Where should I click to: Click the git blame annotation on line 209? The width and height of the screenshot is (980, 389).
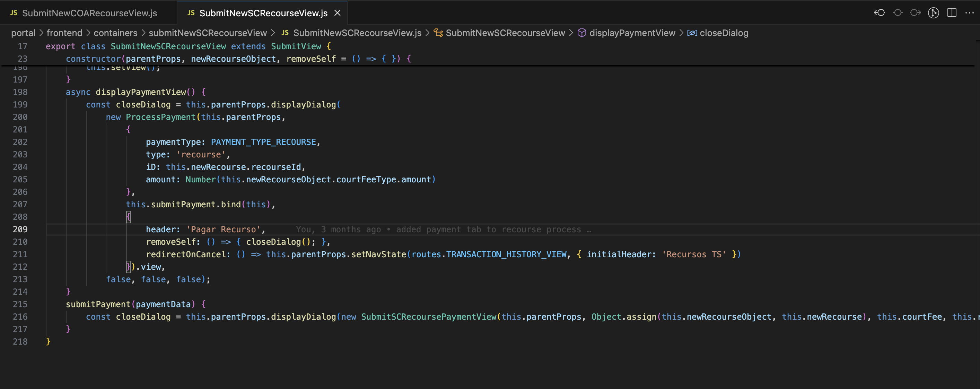pos(443,230)
